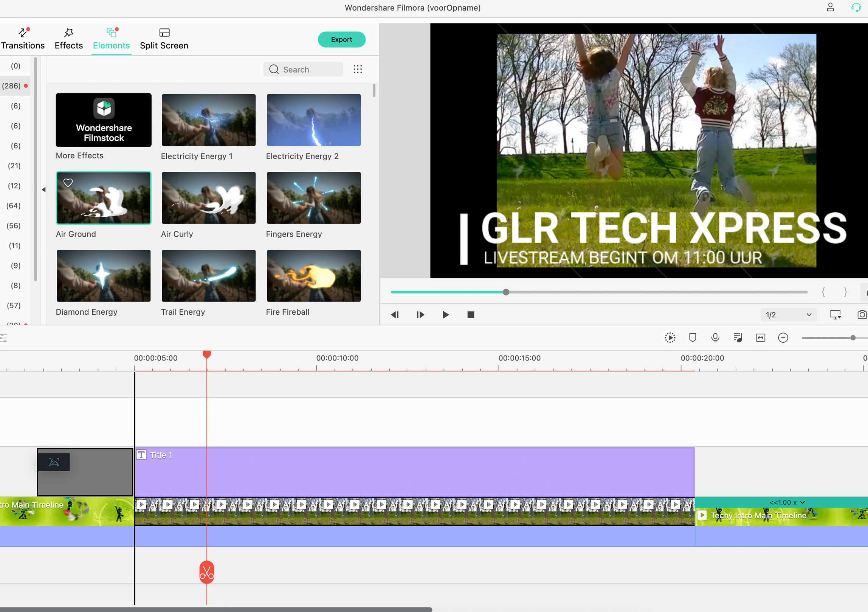Select the gray image clip on timeline

(85, 472)
